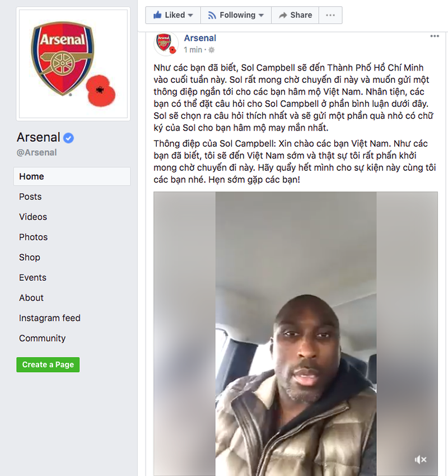Open the Videos section
Image resolution: width=448 pixels, height=476 pixels.
[x=33, y=217]
